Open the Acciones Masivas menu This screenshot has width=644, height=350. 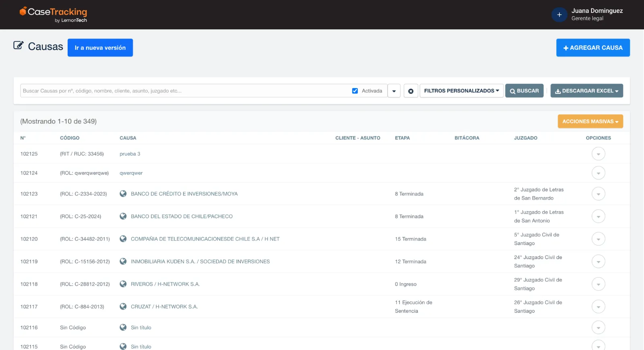pos(590,121)
